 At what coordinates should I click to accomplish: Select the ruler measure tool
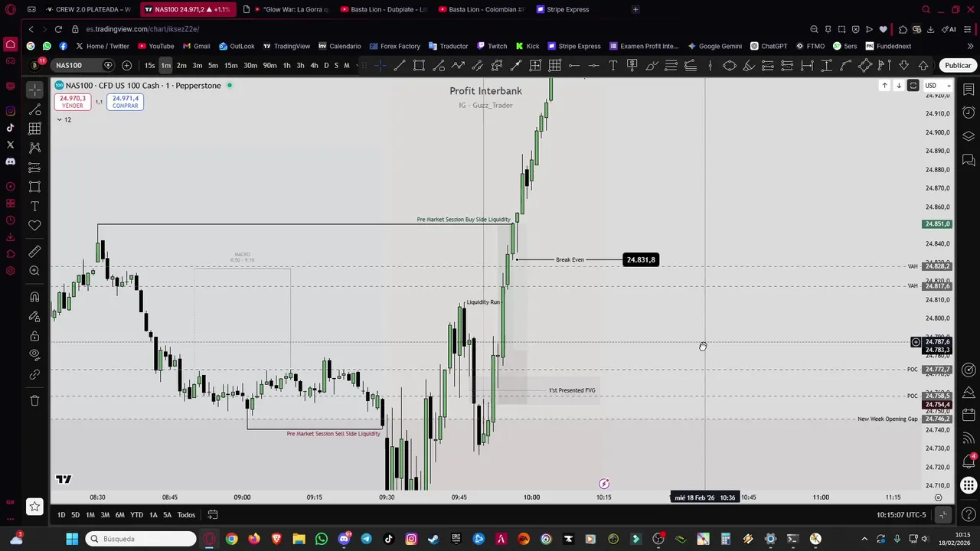point(34,252)
